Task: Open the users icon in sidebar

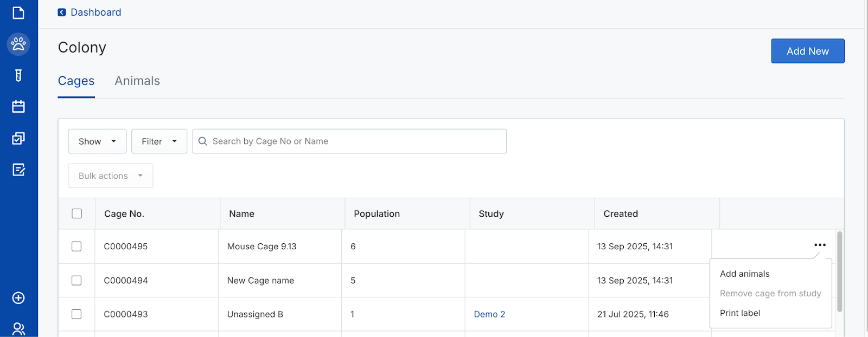Action: [x=18, y=328]
